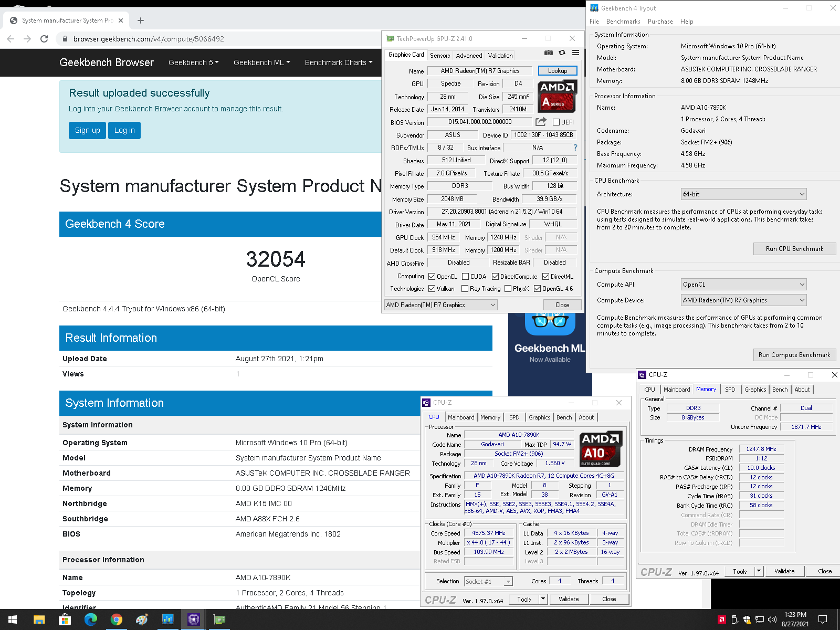Screen dimensions: 840x630
Task: Click Validate in CPU-Z Memory window
Action: click(x=784, y=571)
